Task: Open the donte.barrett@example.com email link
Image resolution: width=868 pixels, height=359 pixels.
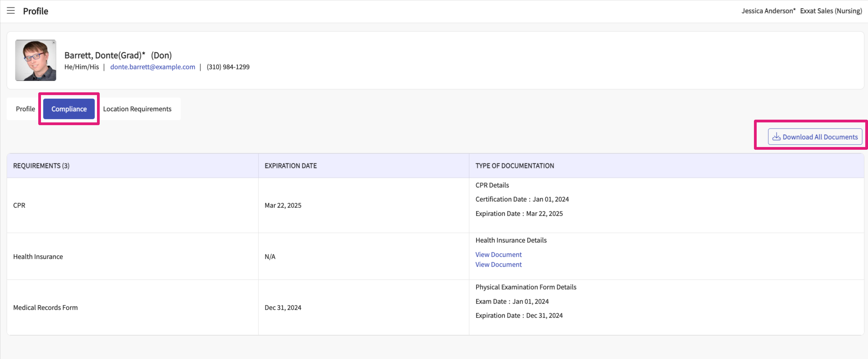Action: tap(152, 67)
